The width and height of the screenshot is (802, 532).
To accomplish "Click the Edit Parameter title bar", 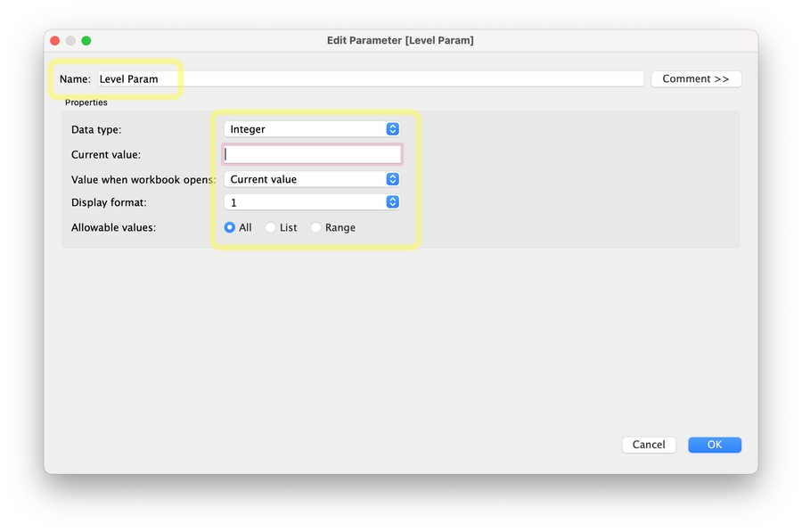I will pos(401,40).
